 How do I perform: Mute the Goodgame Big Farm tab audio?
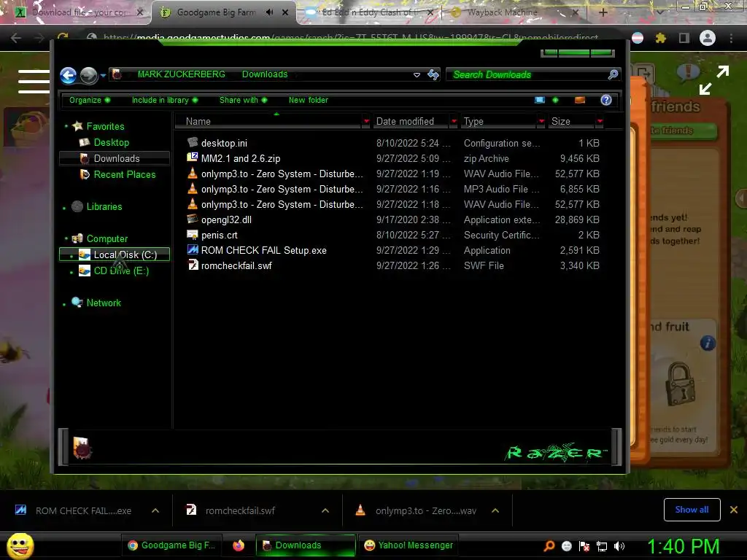269,12
